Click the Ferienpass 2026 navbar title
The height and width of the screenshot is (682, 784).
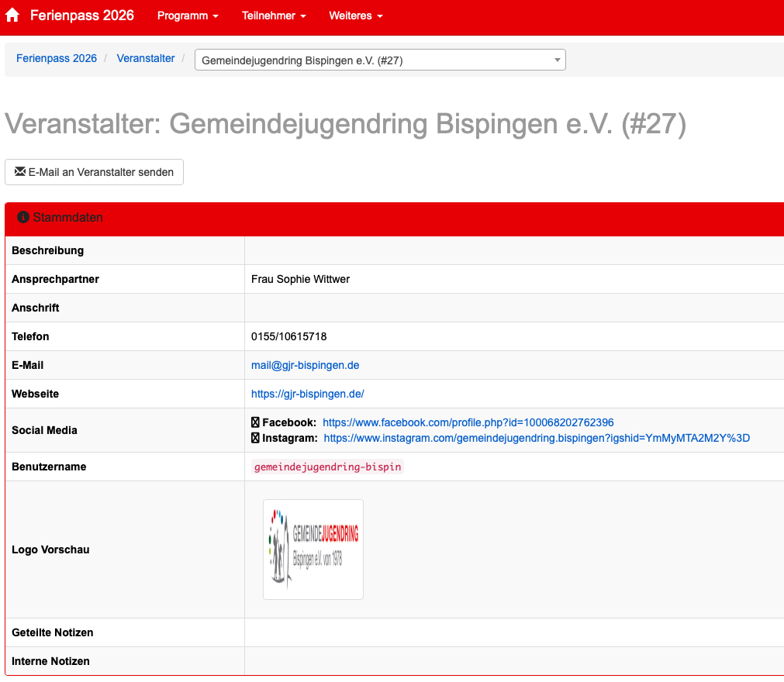point(82,15)
